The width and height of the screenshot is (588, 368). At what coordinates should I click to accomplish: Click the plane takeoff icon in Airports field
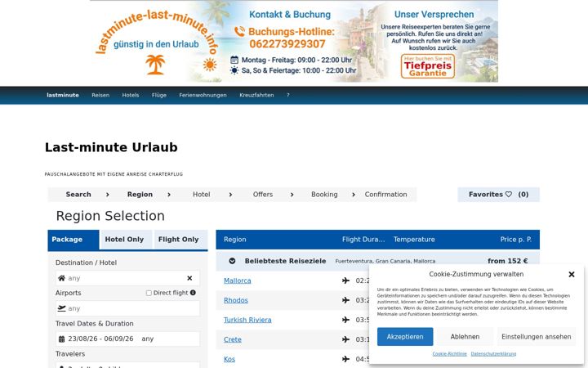pos(61,308)
